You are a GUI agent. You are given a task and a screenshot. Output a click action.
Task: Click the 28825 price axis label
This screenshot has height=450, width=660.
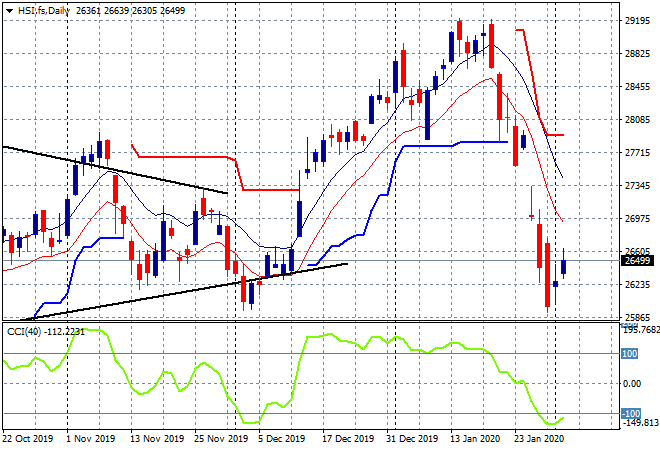637,53
